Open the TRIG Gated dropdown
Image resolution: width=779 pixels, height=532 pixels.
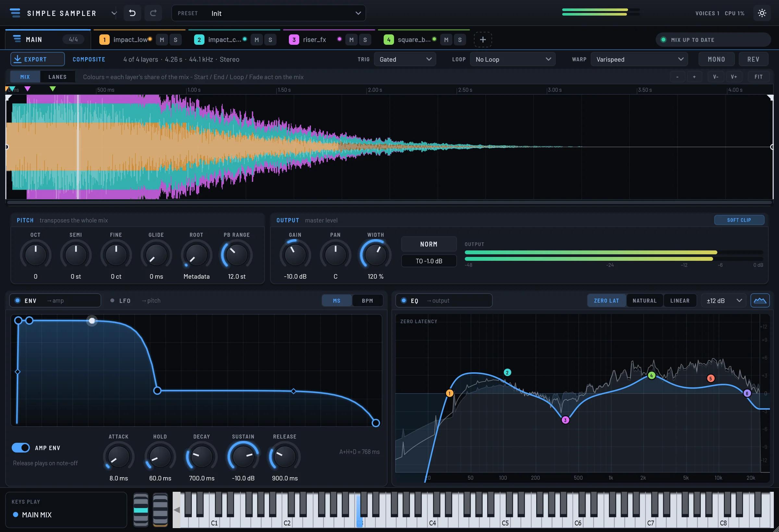(405, 59)
